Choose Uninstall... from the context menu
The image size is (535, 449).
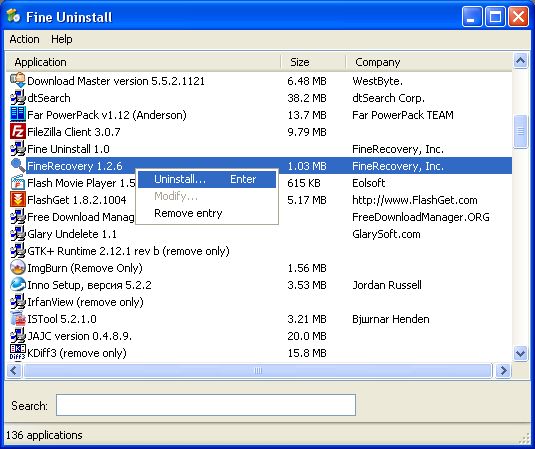click(207, 179)
